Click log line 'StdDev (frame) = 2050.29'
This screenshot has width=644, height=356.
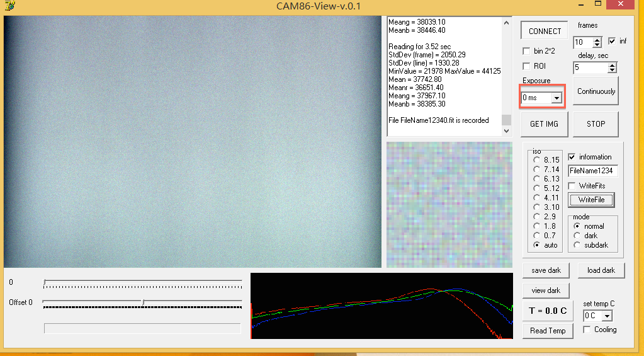427,55
